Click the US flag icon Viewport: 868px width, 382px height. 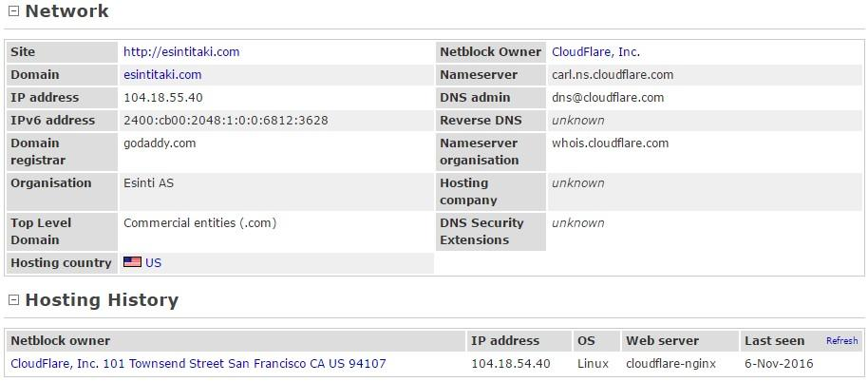tap(132, 262)
